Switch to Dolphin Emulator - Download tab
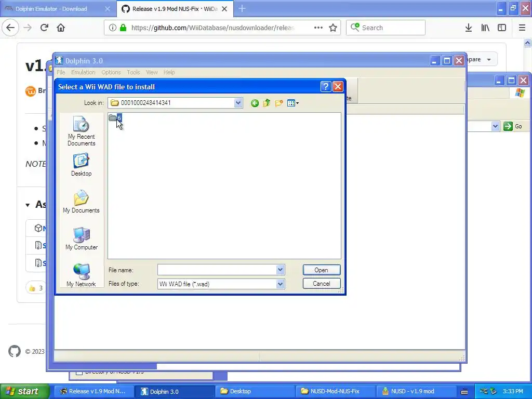This screenshot has height=399, width=532. (58, 9)
